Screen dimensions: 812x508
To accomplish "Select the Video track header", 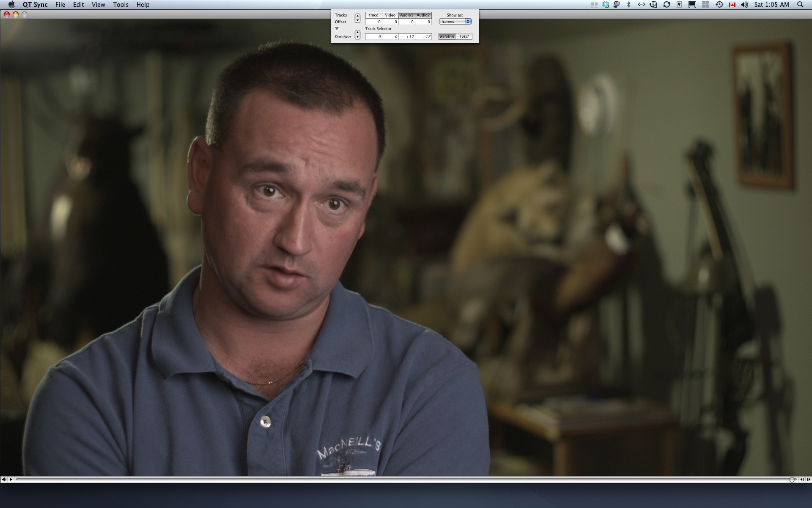I will 390,15.
